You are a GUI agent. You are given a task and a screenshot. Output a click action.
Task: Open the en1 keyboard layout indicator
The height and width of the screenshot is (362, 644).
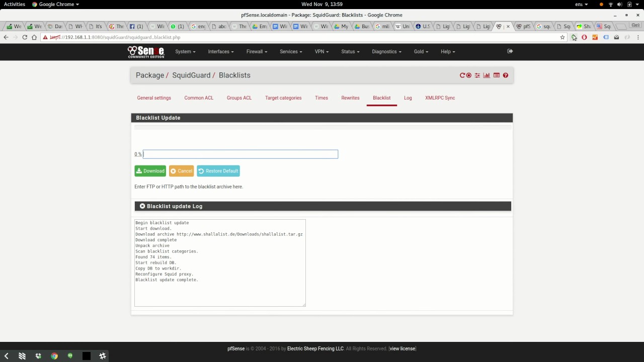582,4
